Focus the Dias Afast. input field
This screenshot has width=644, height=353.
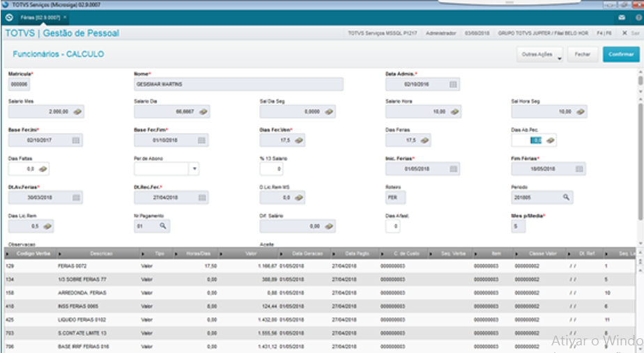click(x=392, y=226)
